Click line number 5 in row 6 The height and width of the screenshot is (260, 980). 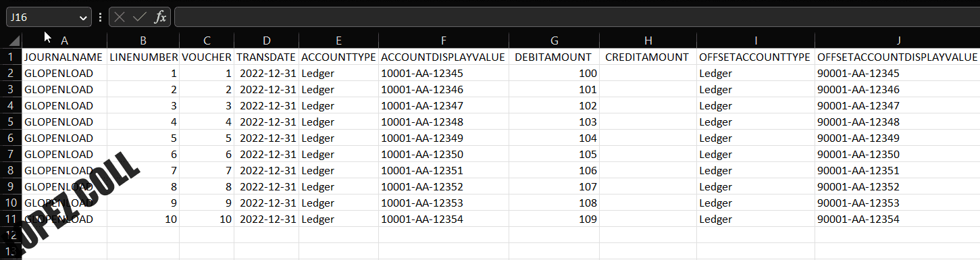(x=143, y=138)
